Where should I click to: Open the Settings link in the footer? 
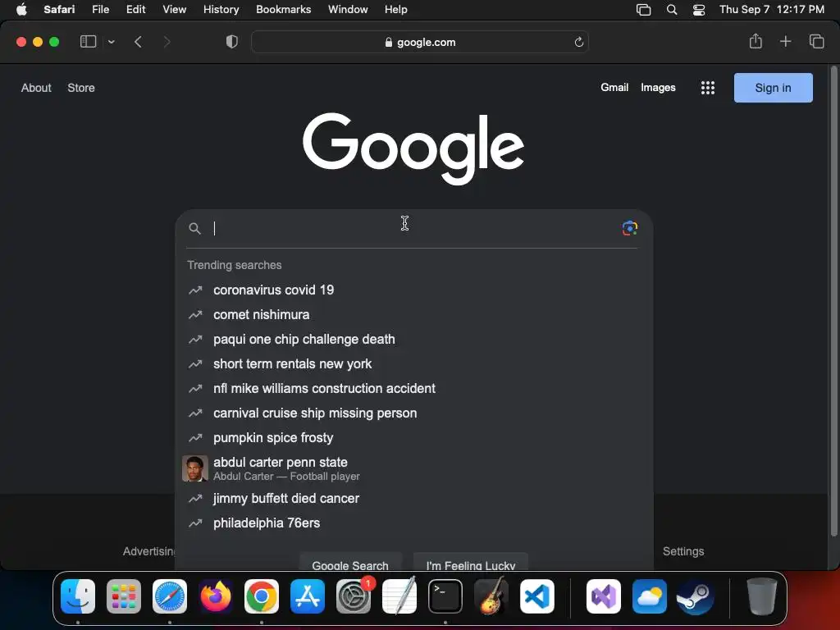[683, 551]
